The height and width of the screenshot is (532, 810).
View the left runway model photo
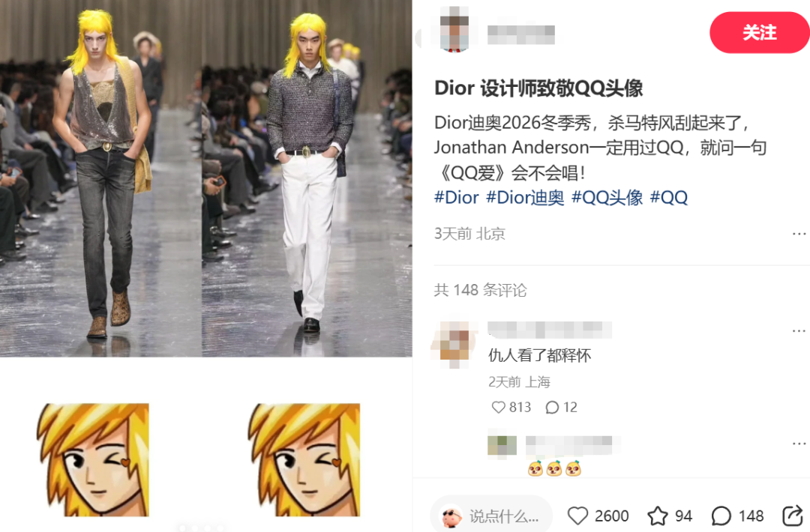point(100,178)
